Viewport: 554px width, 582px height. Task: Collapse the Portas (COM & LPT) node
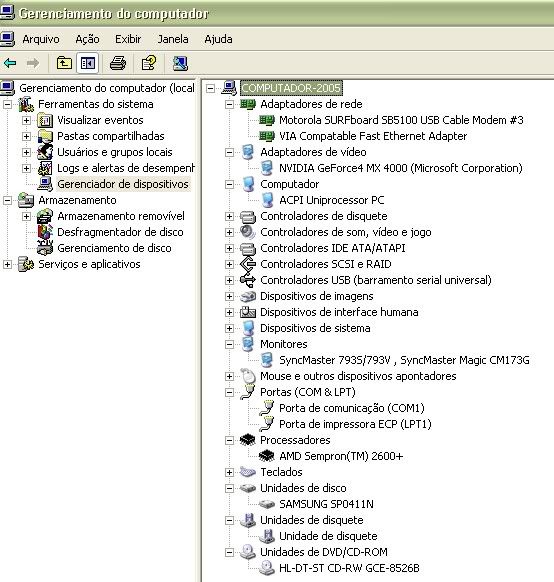[x=229, y=392]
